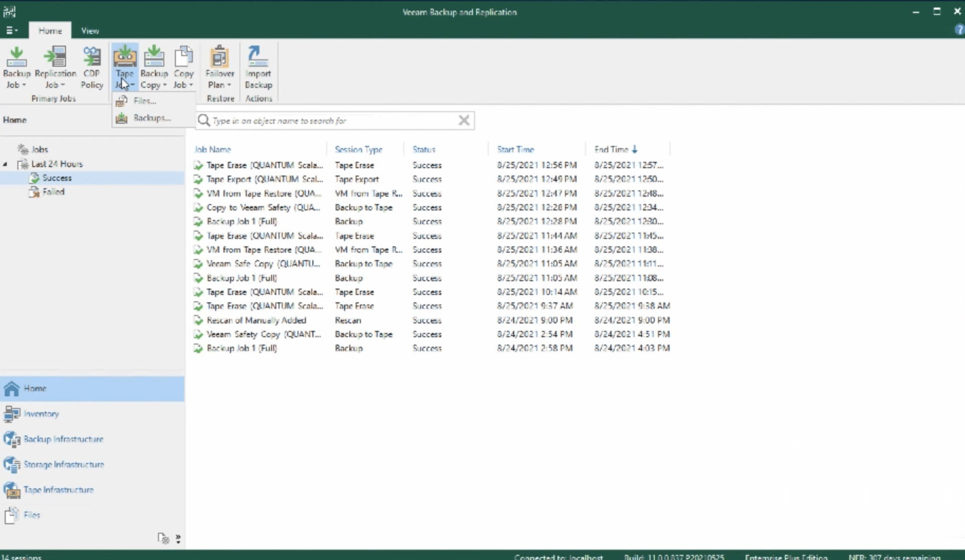Sort by End Time column header
The image size is (965, 560).
[x=616, y=150]
